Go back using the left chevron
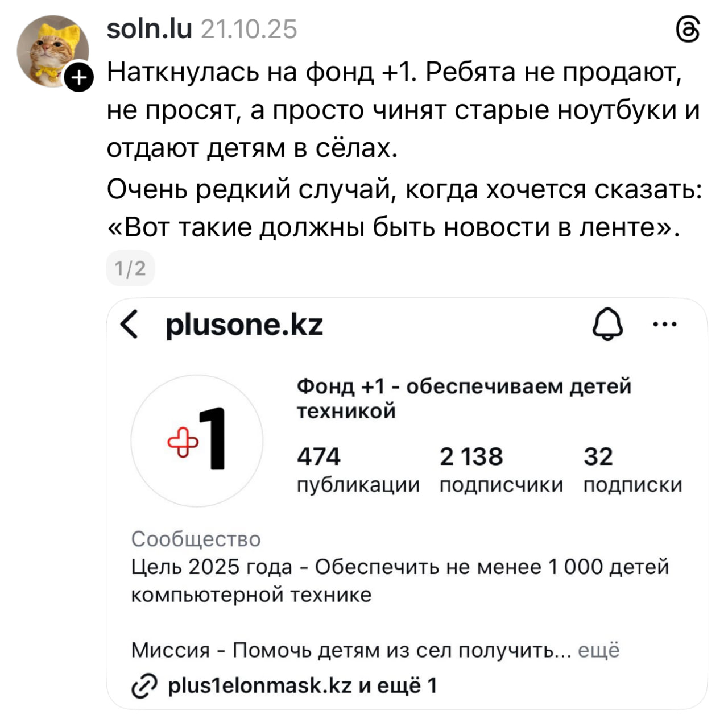 130,325
